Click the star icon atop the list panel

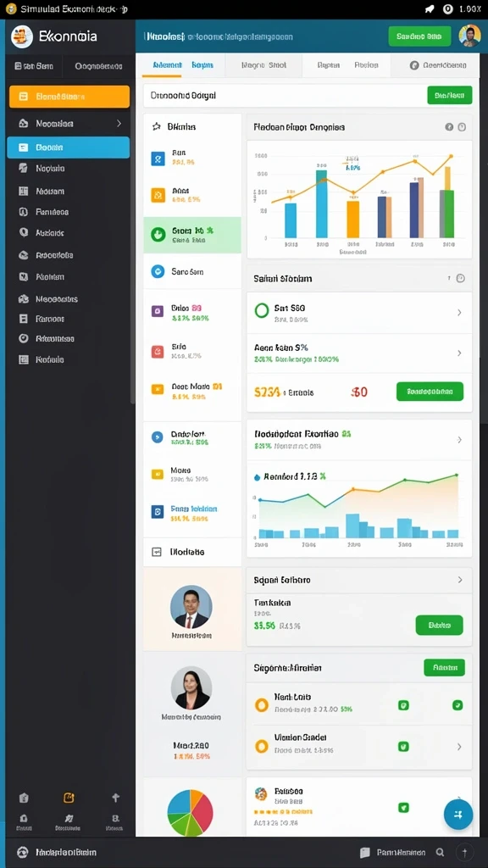click(157, 127)
